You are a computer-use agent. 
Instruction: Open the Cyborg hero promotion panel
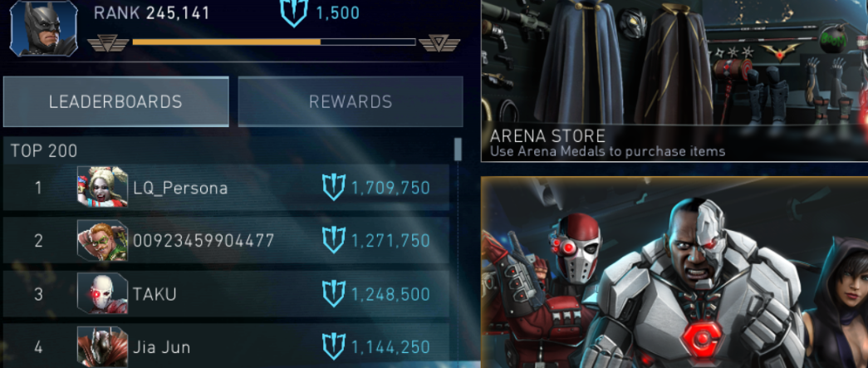pyautogui.click(x=674, y=272)
